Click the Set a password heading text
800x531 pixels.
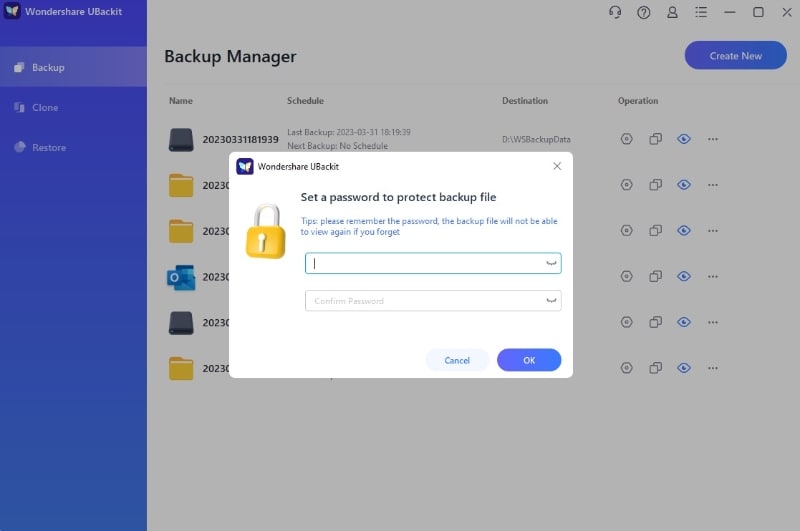(x=398, y=197)
